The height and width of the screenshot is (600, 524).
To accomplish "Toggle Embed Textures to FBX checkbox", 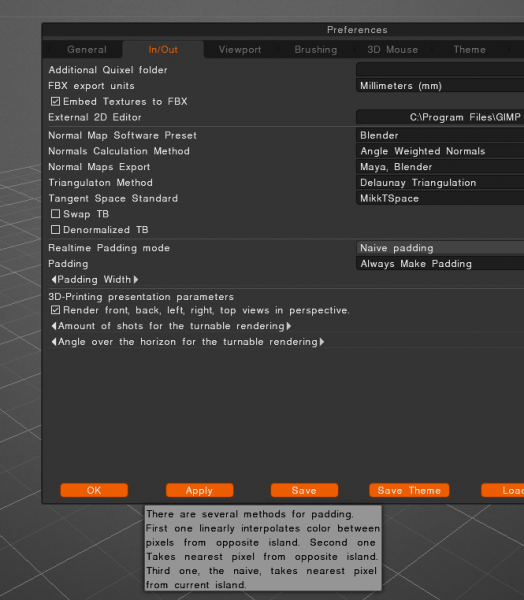I will (56, 101).
